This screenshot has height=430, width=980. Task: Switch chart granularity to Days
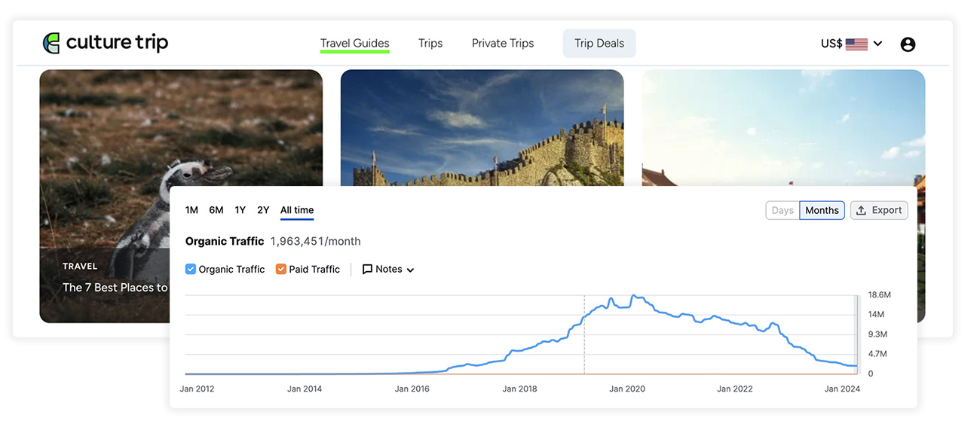coord(782,210)
